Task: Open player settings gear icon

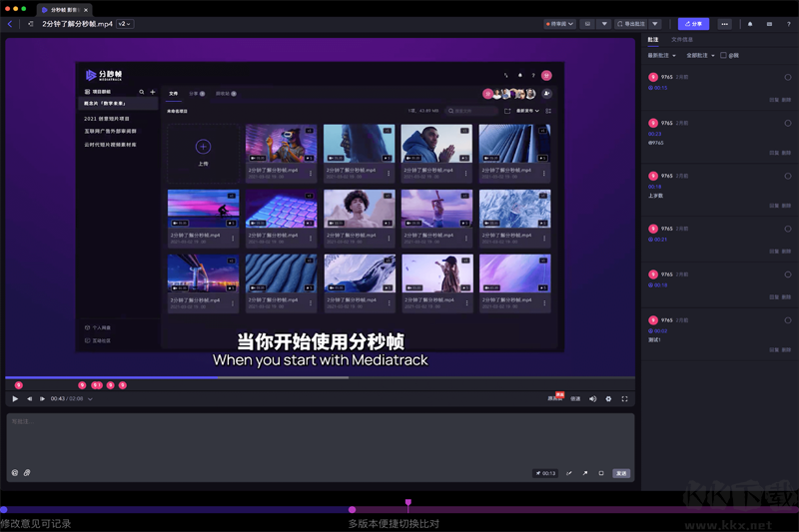Action: [608, 398]
